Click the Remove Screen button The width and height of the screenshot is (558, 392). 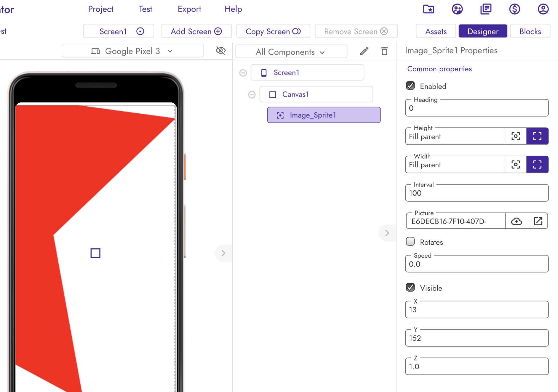[x=356, y=31]
